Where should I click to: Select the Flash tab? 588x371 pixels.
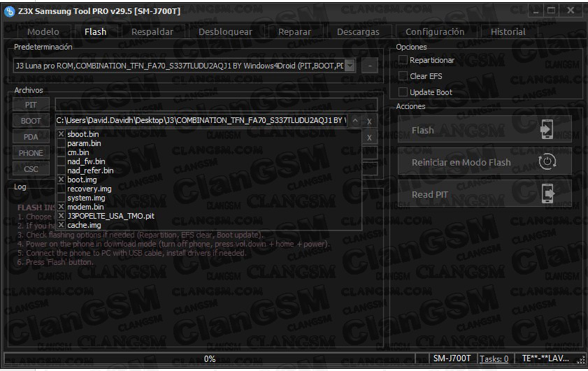click(x=96, y=32)
